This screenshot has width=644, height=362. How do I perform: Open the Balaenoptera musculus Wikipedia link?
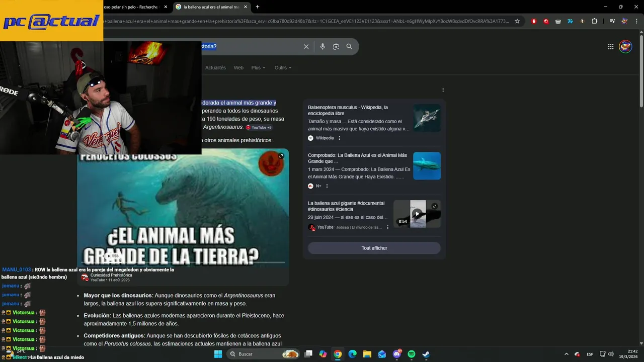348,110
